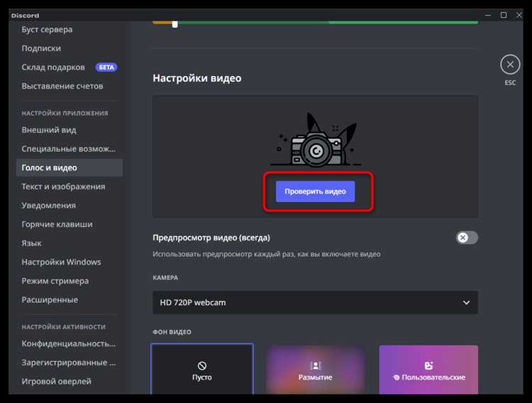Click the НАСТРОЙКИ ПРИЛОЖЕНИЯ header
Viewport: 532px width, 403px height.
(65, 113)
